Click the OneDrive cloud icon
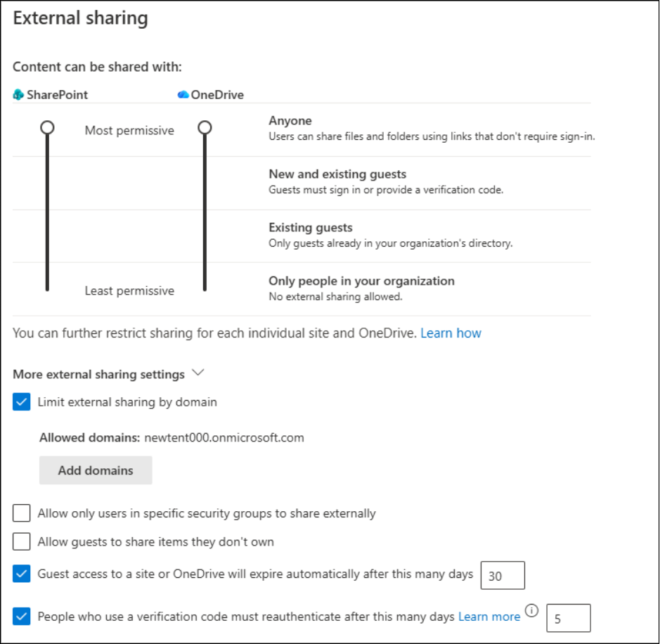This screenshot has width=660, height=644. (x=183, y=95)
